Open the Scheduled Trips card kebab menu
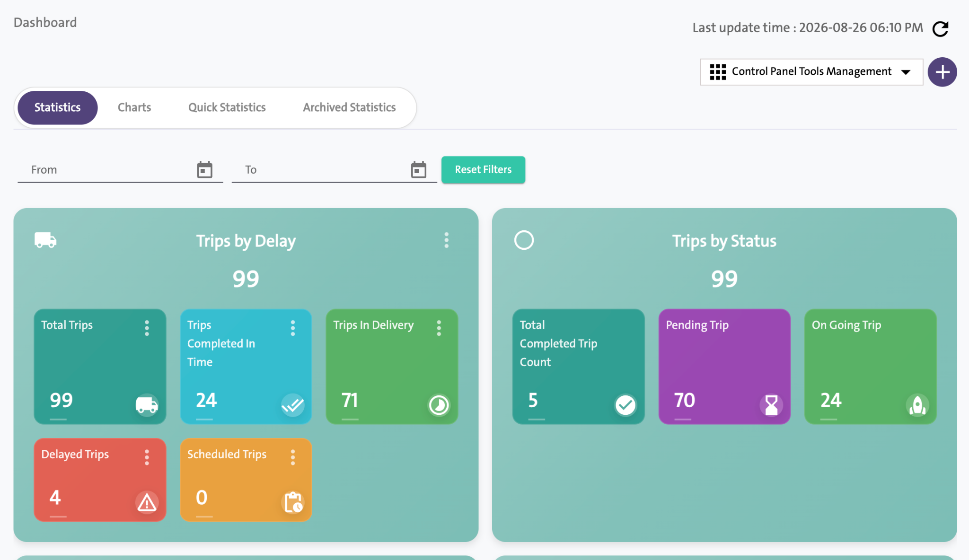Image resolution: width=969 pixels, height=560 pixels. 293,457
